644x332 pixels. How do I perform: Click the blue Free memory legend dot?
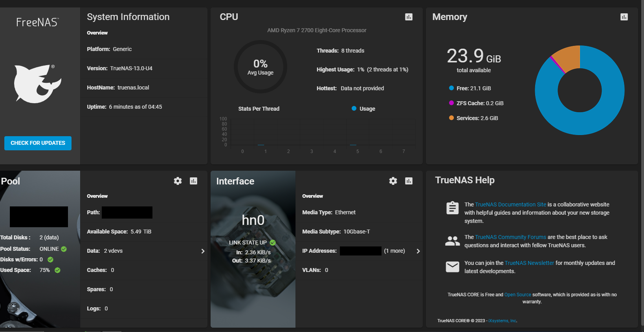tap(451, 88)
